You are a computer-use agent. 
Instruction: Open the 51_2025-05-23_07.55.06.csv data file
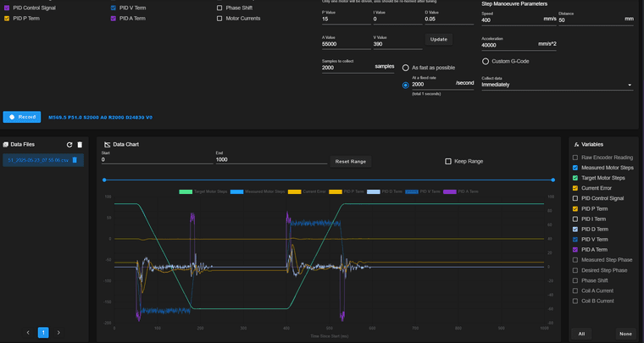point(38,160)
